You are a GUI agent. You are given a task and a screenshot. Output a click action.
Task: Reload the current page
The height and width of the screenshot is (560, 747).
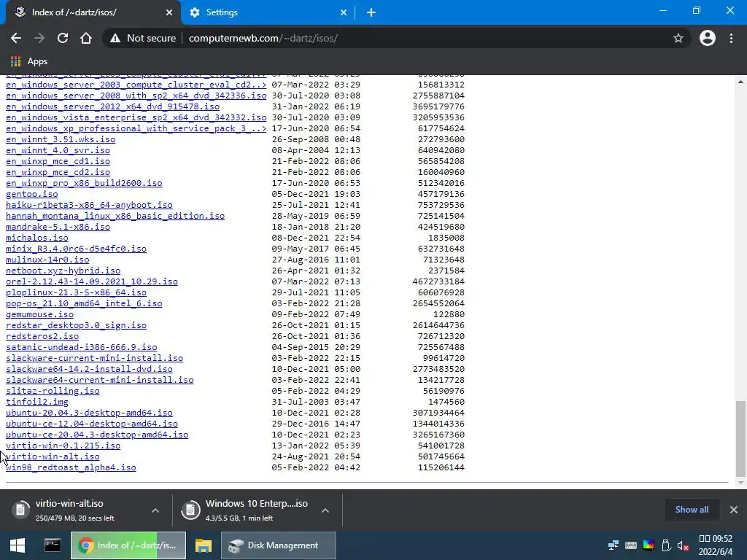(63, 38)
